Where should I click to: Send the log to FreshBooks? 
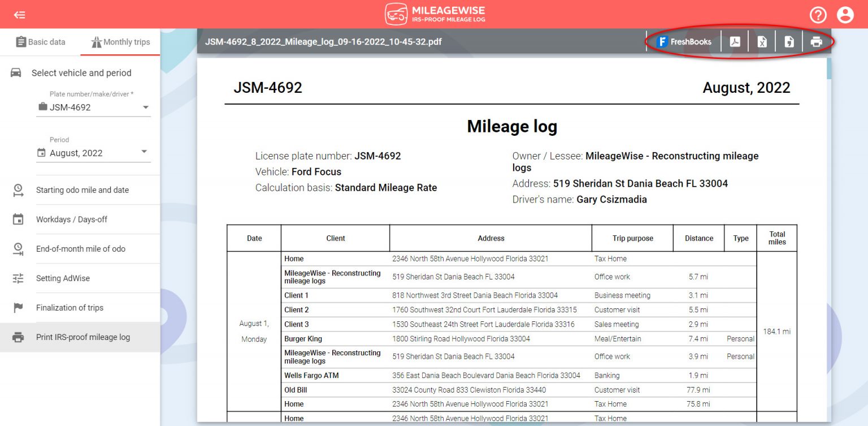point(683,41)
